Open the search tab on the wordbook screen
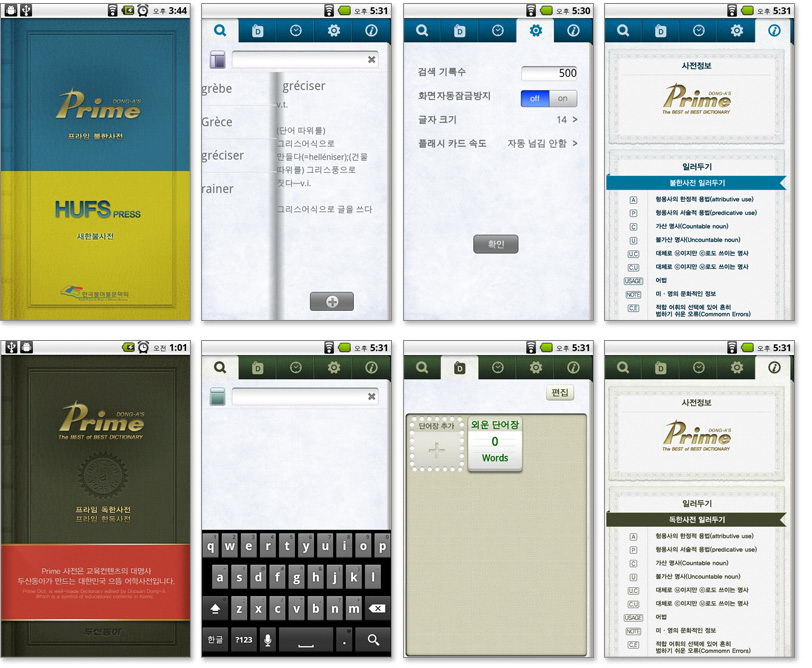The width and height of the screenshot is (812, 668). point(422,368)
